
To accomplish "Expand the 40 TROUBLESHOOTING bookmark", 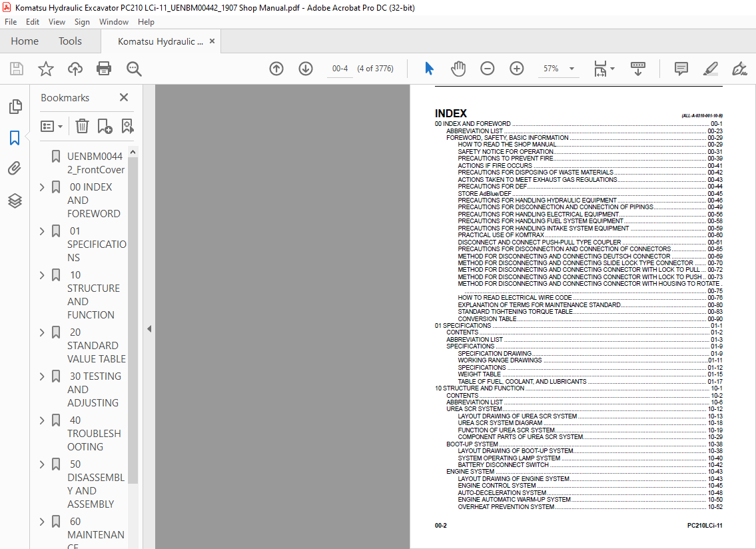I will coord(42,420).
